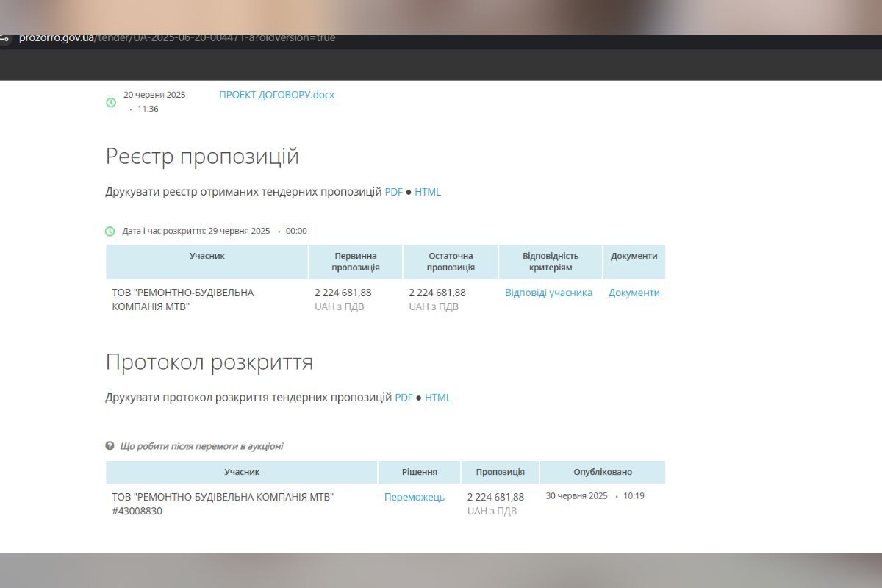This screenshot has width=882, height=588.
Task: Select the winner's company name with #43008830
Action: point(222,504)
